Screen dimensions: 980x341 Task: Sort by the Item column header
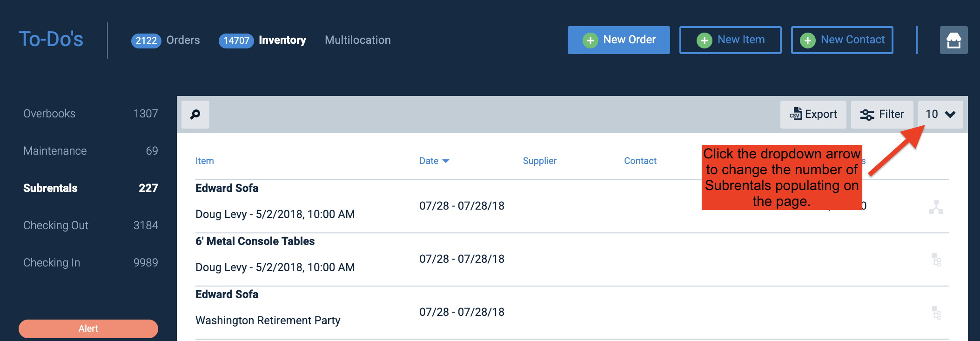point(204,161)
